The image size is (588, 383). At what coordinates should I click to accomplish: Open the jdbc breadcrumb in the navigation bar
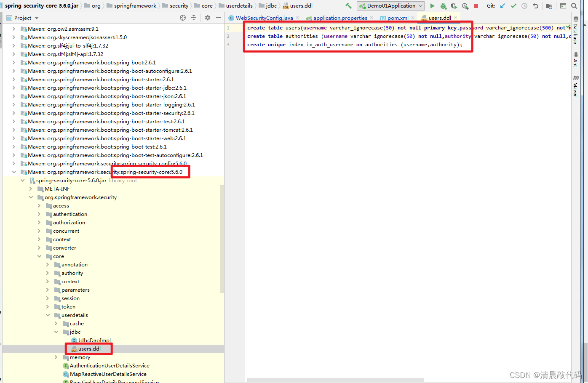coord(268,5)
